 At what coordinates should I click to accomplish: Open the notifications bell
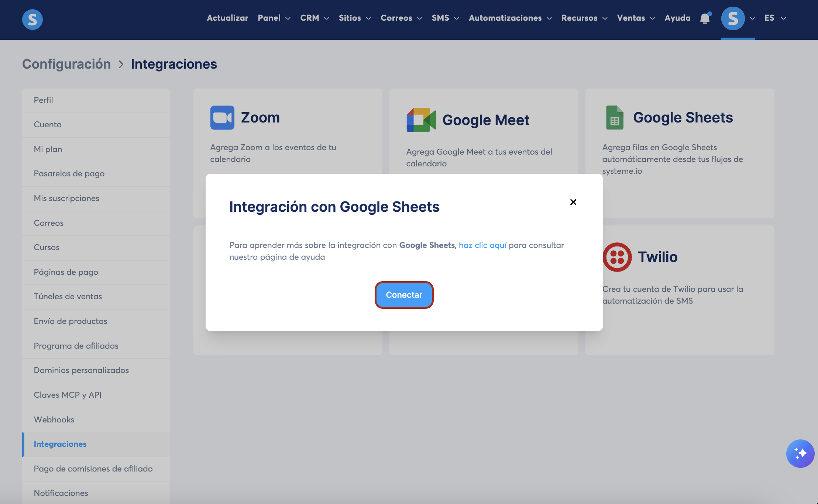point(705,18)
